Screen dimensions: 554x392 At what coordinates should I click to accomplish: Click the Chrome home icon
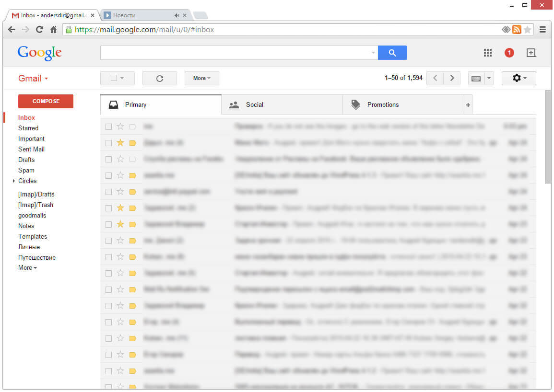(54, 30)
